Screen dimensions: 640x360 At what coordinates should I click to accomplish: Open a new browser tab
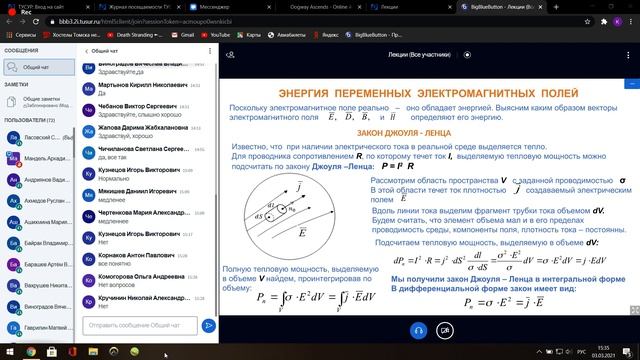click(x=556, y=7)
